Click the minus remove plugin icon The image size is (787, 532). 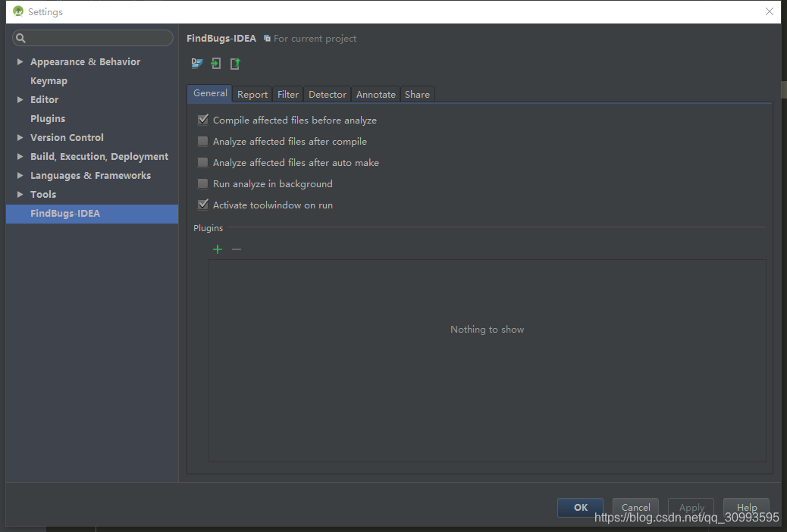click(237, 249)
